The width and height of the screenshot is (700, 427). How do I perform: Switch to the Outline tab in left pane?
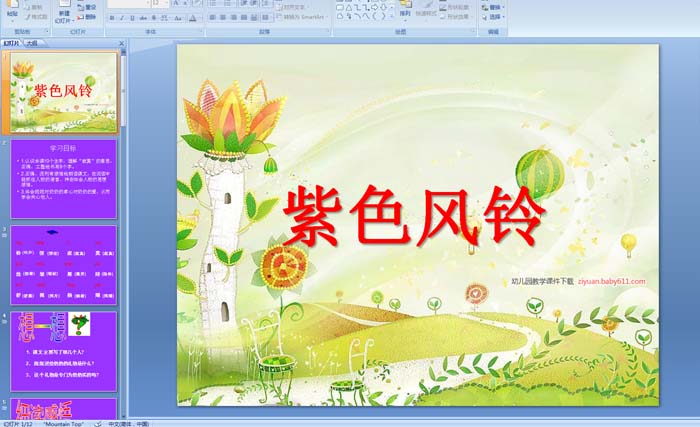32,43
